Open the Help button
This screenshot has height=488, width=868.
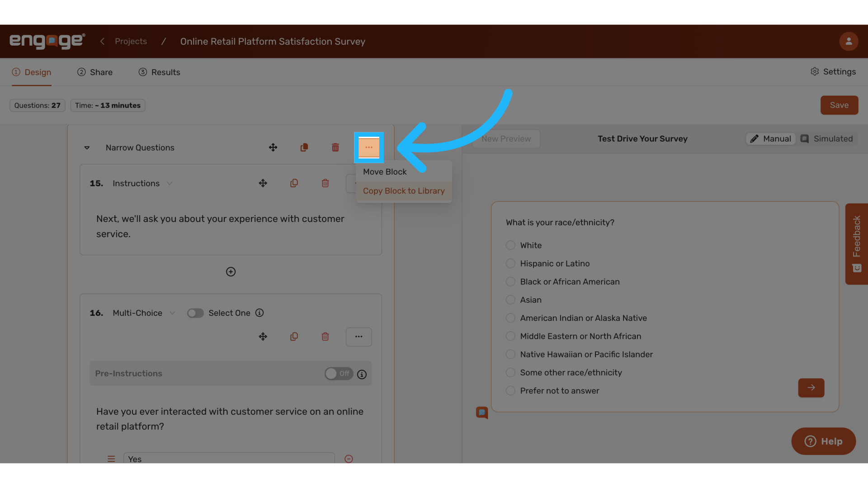pyautogui.click(x=823, y=441)
